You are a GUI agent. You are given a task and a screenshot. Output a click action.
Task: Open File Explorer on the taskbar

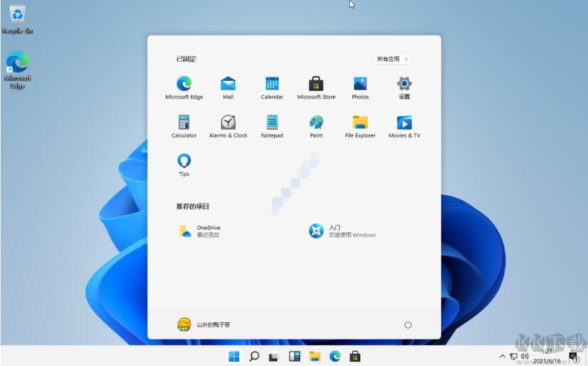[x=315, y=356]
